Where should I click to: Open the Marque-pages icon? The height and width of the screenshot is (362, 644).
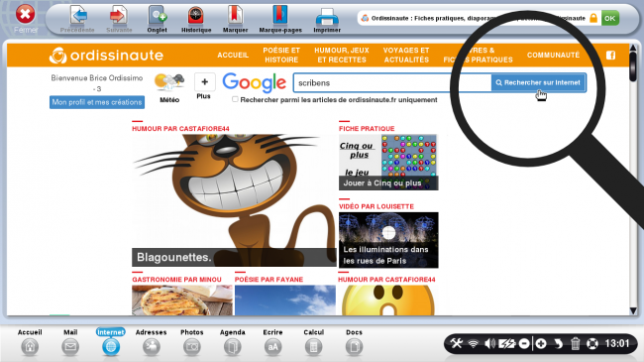(280, 16)
